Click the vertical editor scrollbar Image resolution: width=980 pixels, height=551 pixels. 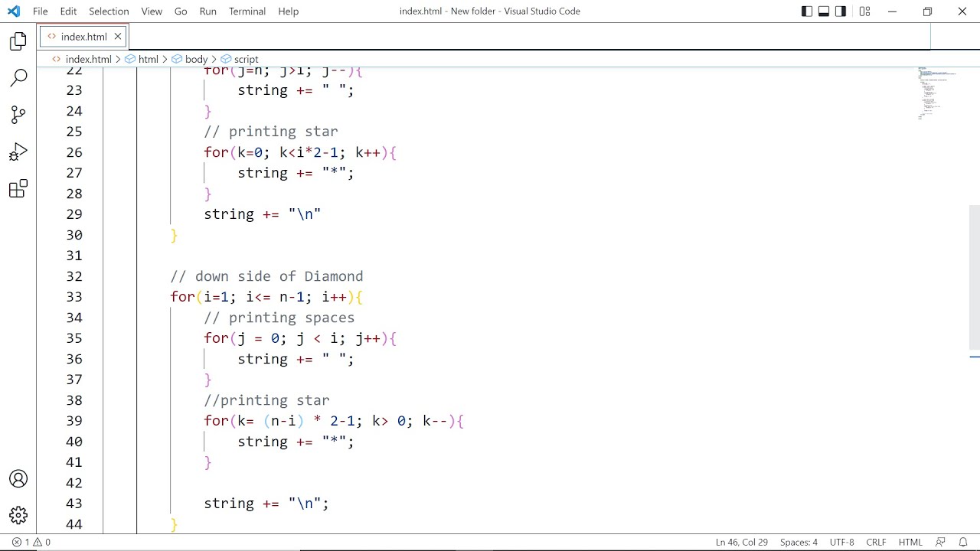[x=975, y=277]
